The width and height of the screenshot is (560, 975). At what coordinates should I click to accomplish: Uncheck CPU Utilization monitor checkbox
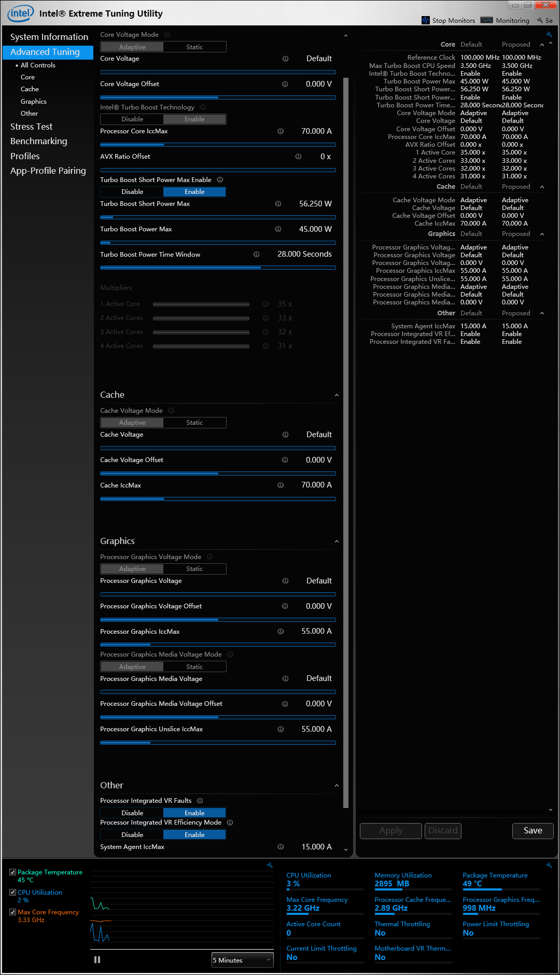point(12,893)
